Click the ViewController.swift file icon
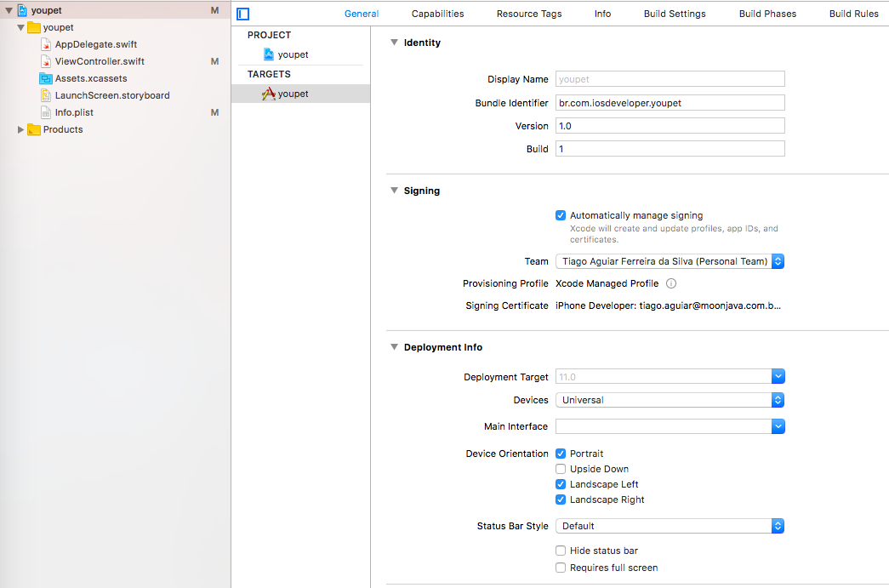 [46, 61]
